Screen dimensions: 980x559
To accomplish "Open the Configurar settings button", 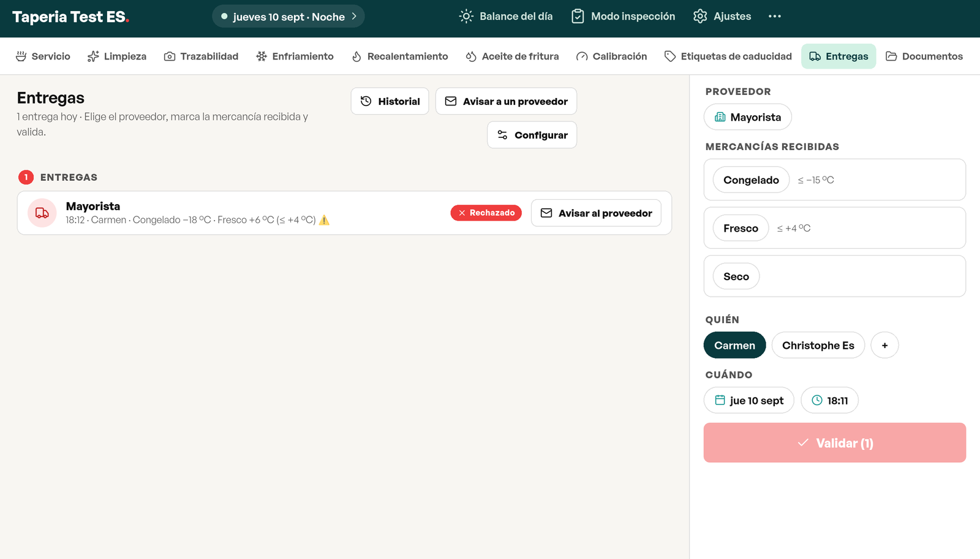I will (x=532, y=135).
